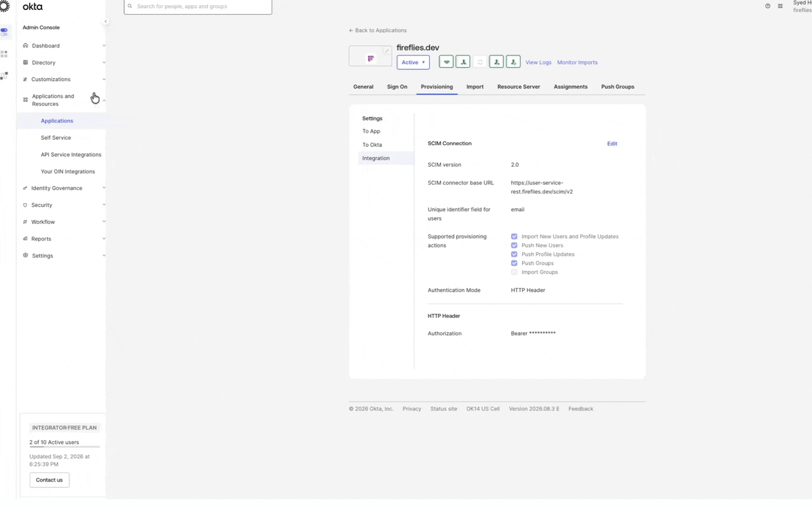Click Back to Applications link
This screenshot has width=812, height=509.
coord(378,30)
